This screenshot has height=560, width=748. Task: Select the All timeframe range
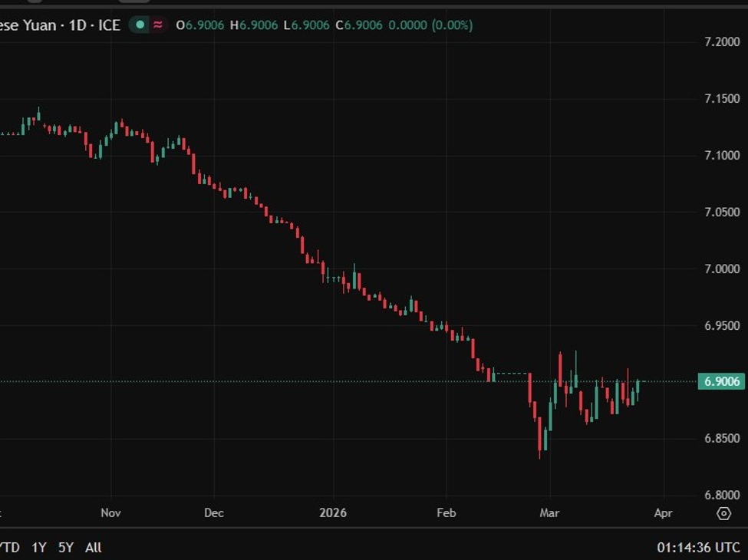click(x=93, y=548)
